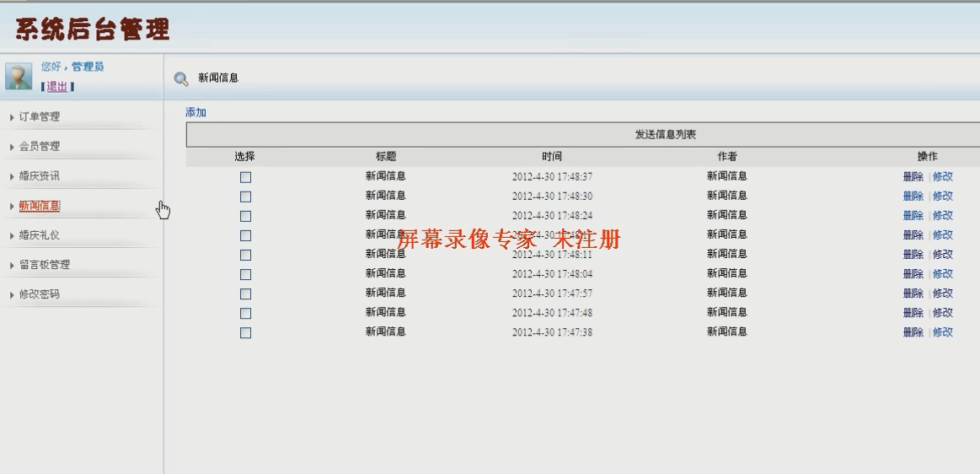Expand the arrow next to 会员管理
This screenshot has width=980, height=474.
(11, 147)
